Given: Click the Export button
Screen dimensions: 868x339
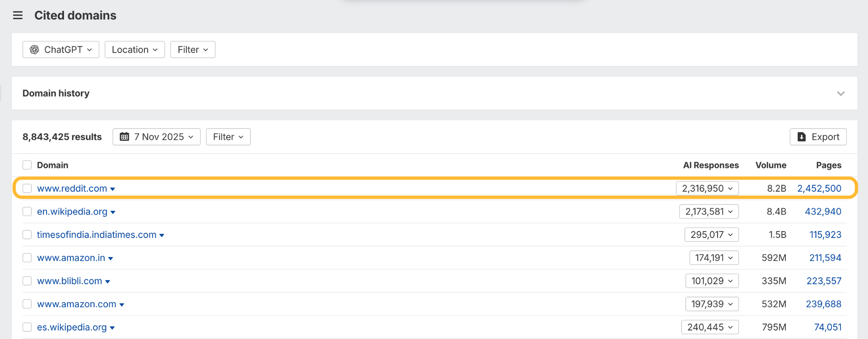Looking at the screenshot, I should 818,137.
